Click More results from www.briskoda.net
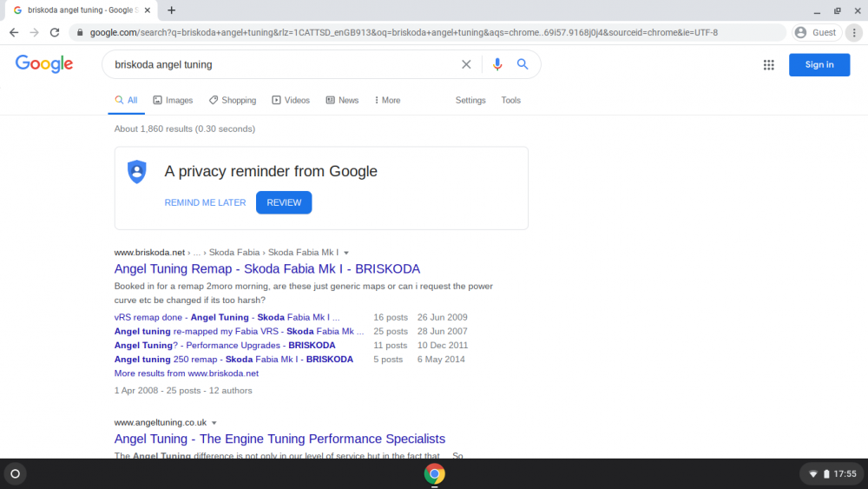The height and width of the screenshot is (489, 868). pyautogui.click(x=186, y=373)
